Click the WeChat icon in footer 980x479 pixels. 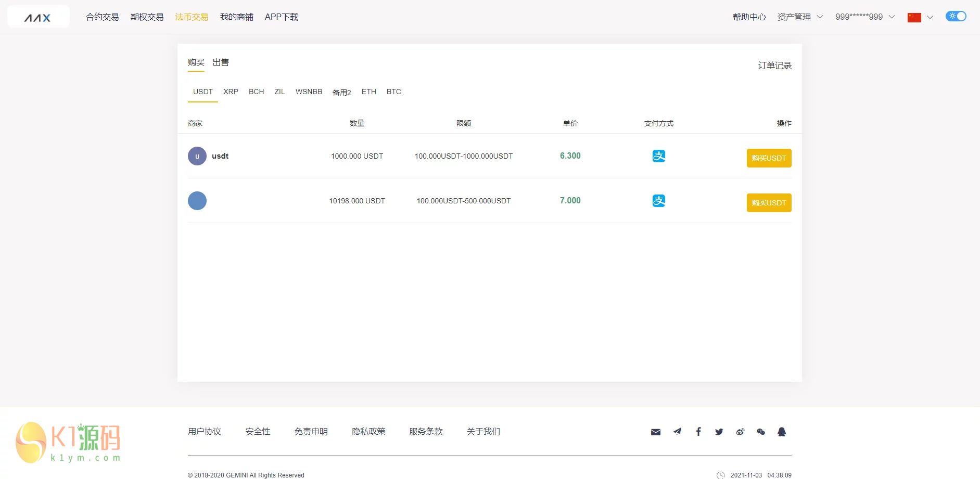point(761,432)
